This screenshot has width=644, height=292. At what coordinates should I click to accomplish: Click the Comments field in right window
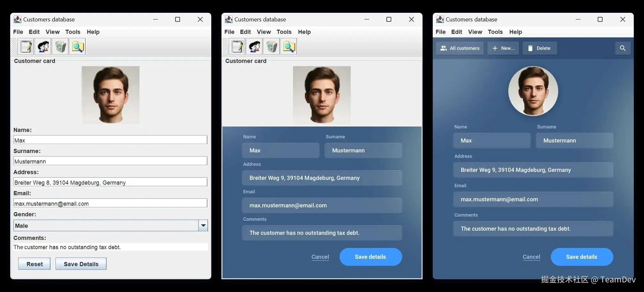533,229
